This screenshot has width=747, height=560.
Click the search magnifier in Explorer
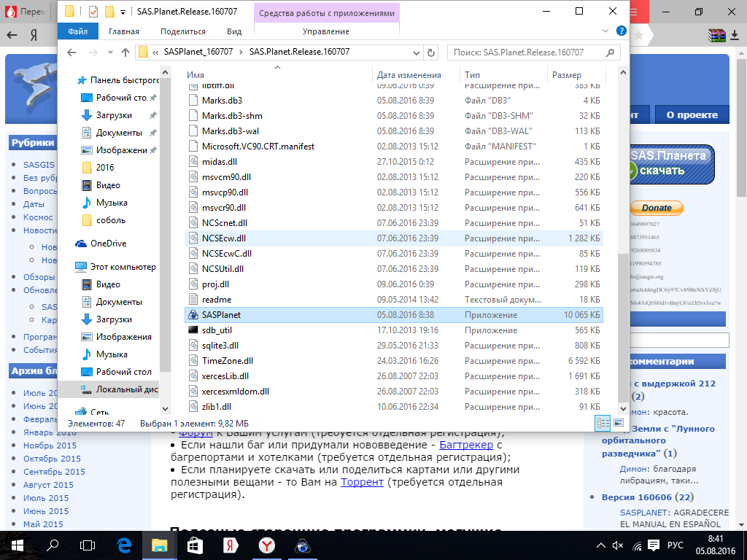pyautogui.click(x=611, y=52)
